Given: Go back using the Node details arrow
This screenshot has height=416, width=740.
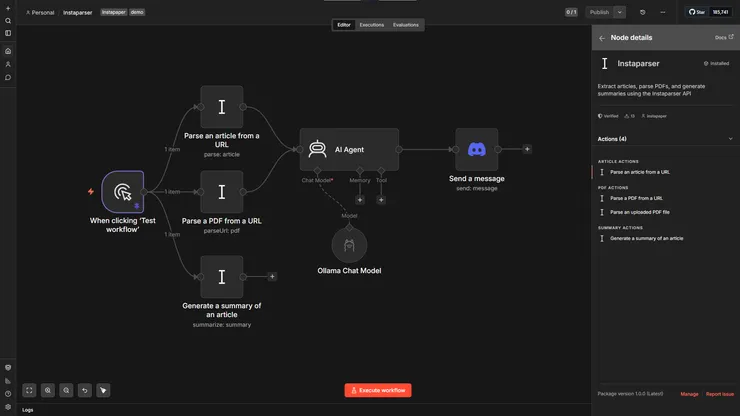Looking at the screenshot, I should [x=602, y=38].
